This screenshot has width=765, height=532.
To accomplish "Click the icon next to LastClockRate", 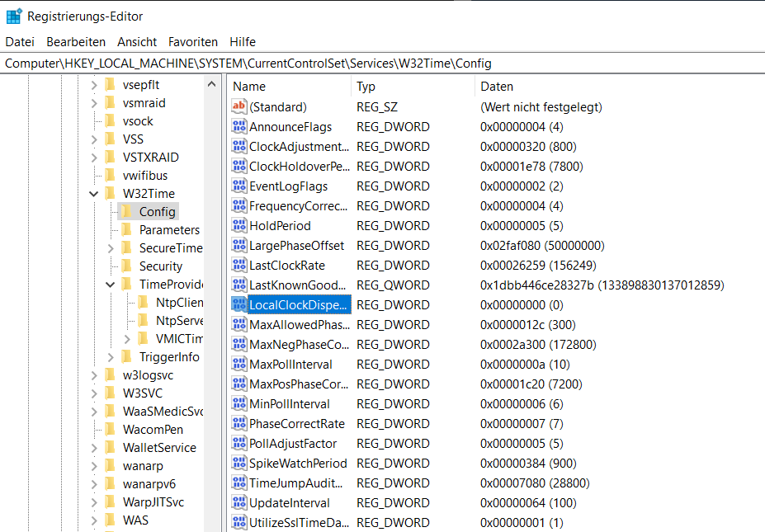I will point(239,266).
